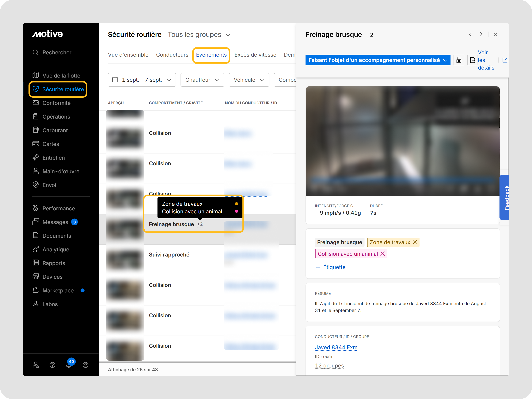Open the external link icon near Voir les détails
This screenshot has height=399, width=532.
[505, 60]
